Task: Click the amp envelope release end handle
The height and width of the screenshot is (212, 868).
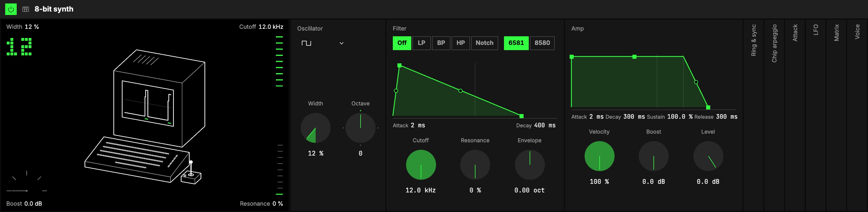Action: pos(708,107)
